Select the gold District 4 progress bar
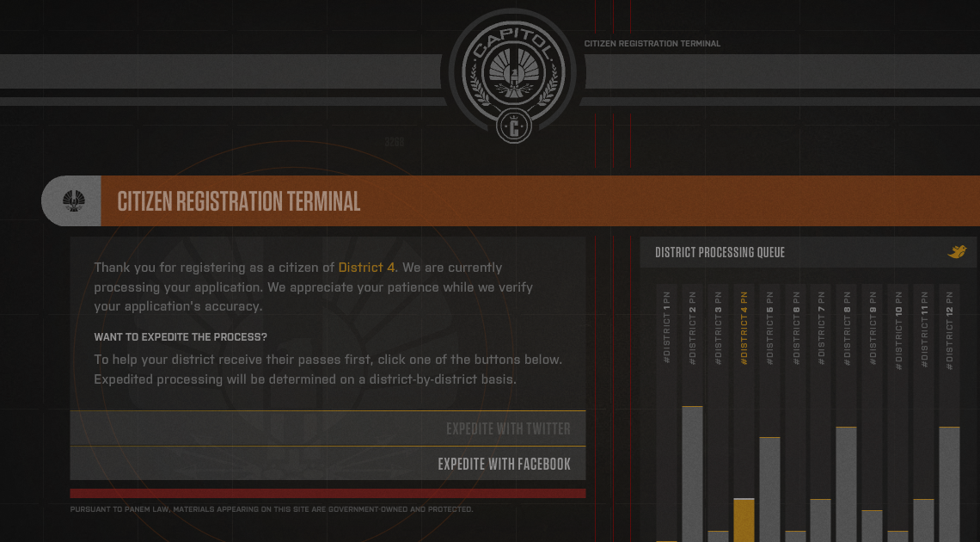This screenshot has width=980, height=542. point(744,516)
